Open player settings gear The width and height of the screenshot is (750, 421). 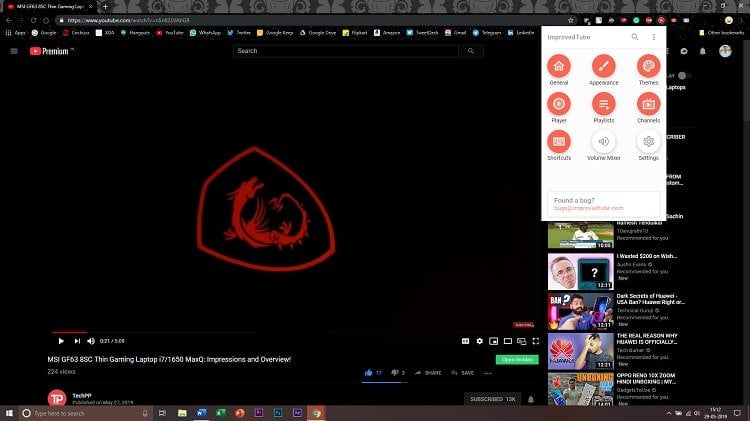(x=479, y=341)
